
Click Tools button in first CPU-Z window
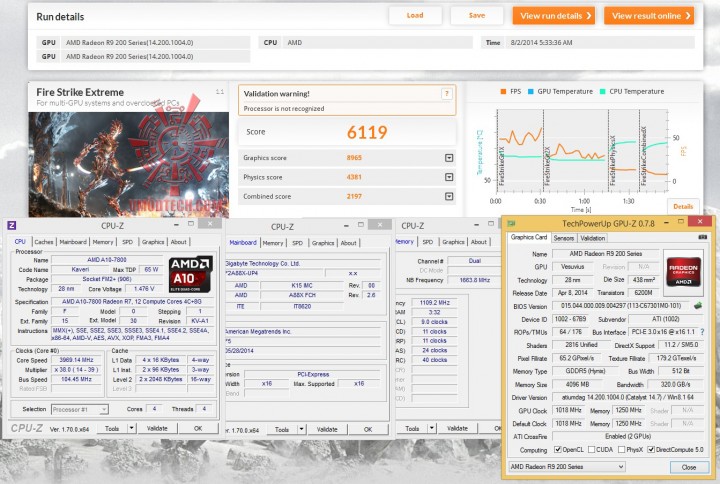coord(112,428)
